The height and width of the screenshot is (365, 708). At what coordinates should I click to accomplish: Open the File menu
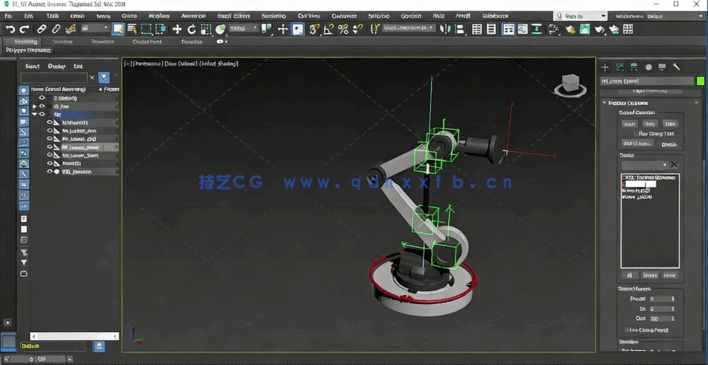pos(8,16)
